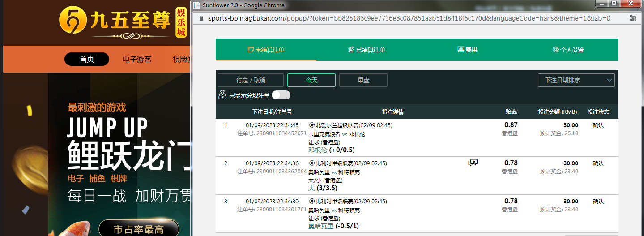This screenshot has width=644, height=236.
Task: Click 电子游艺 in the casino site navigation
Action: [137, 59]
